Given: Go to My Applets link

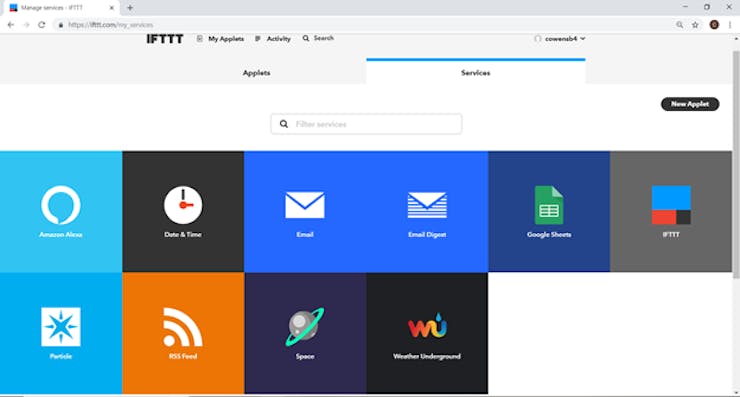Looking at the screenshot, I should click(221, 39).
